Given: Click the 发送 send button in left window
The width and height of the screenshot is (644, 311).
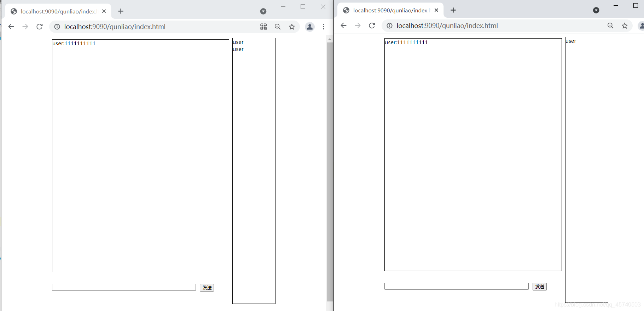Looking at the screenshot, I should click(207, 288).
